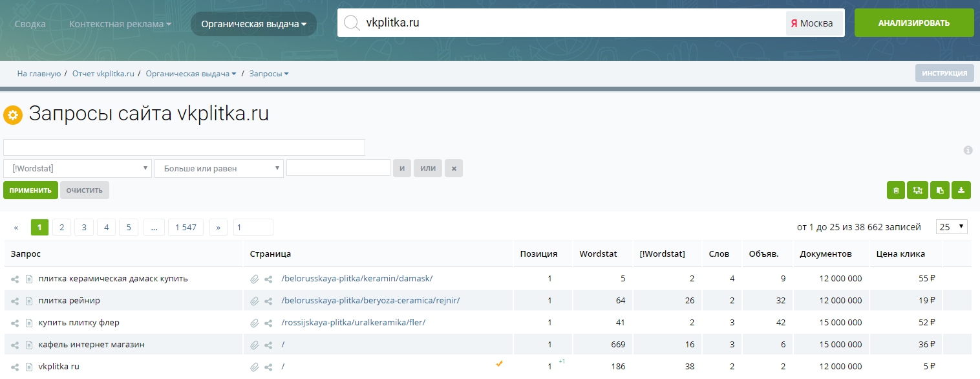Sort table by the 'Wordstat' column header
980x379 pixels.
tap(599, 254)
